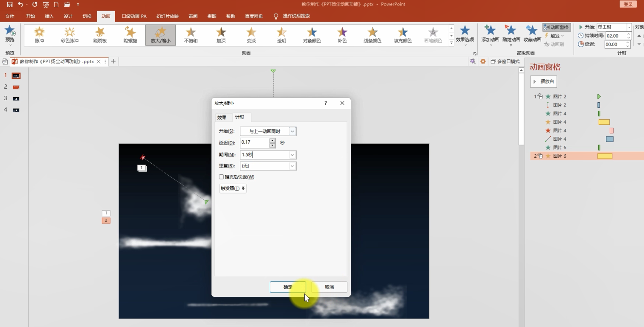Open the 重复(R) repeat dropdown
This screenshot has width=644, height=327.
[x=292, y=166]
